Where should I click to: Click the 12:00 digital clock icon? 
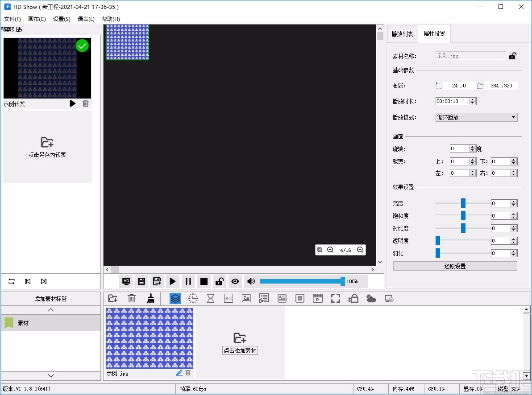pos(229,298)
